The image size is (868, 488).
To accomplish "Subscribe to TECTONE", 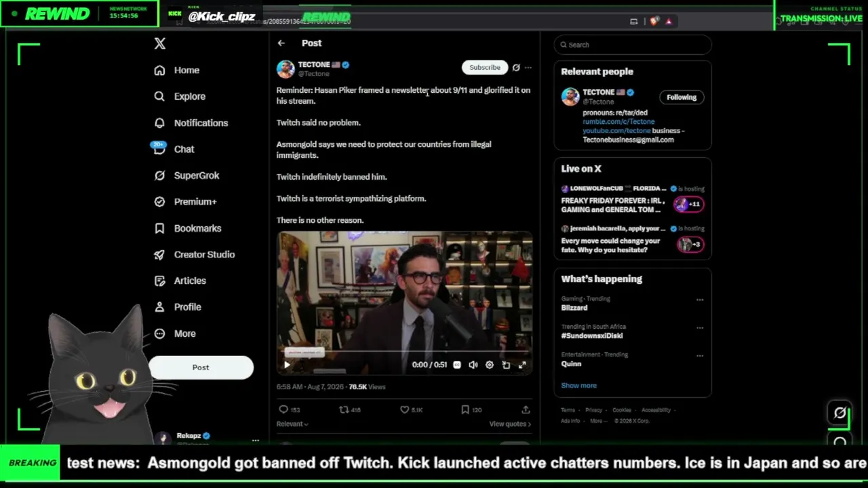I will pos(485,67).
